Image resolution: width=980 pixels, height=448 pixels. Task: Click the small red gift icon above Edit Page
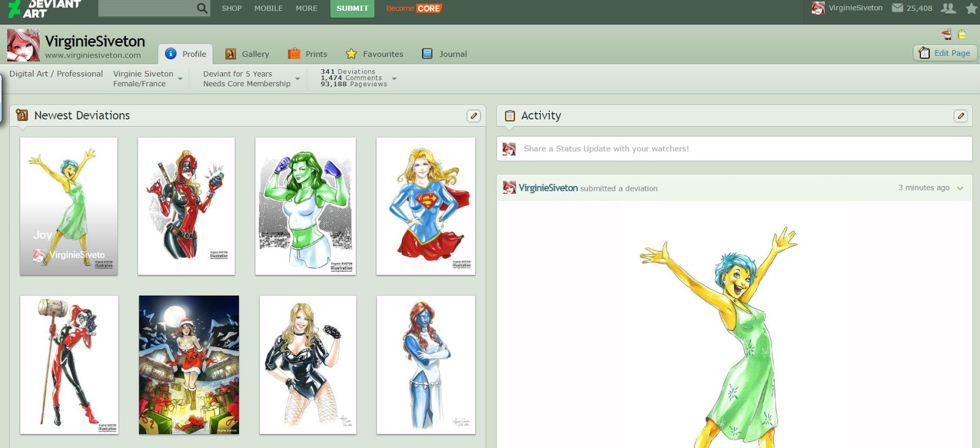point(947,34)
